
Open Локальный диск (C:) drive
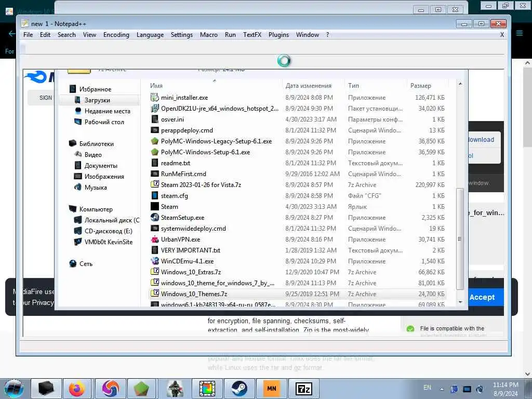click(x=111, y=220)
